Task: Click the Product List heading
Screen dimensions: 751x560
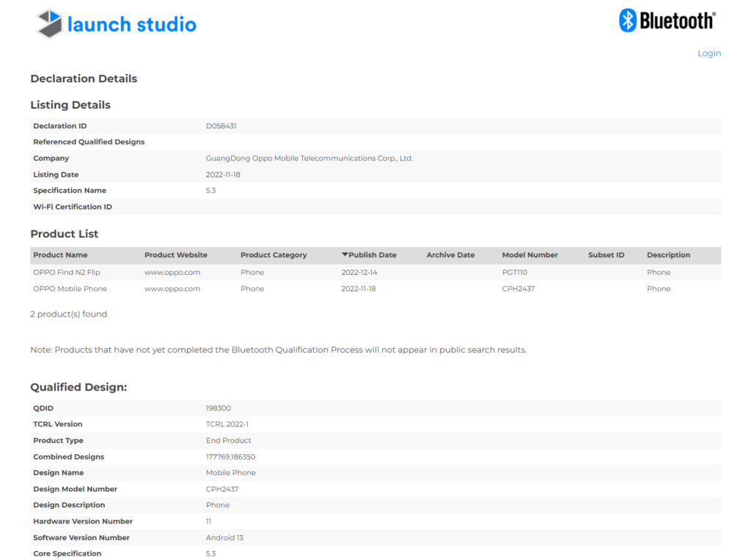Action: pyautogui.click(x=65, y=234)
